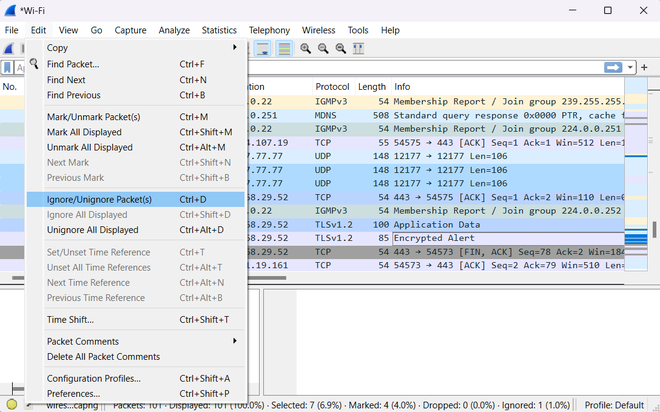Click the resize columns toolbar icon

click(x=358, y=48)
